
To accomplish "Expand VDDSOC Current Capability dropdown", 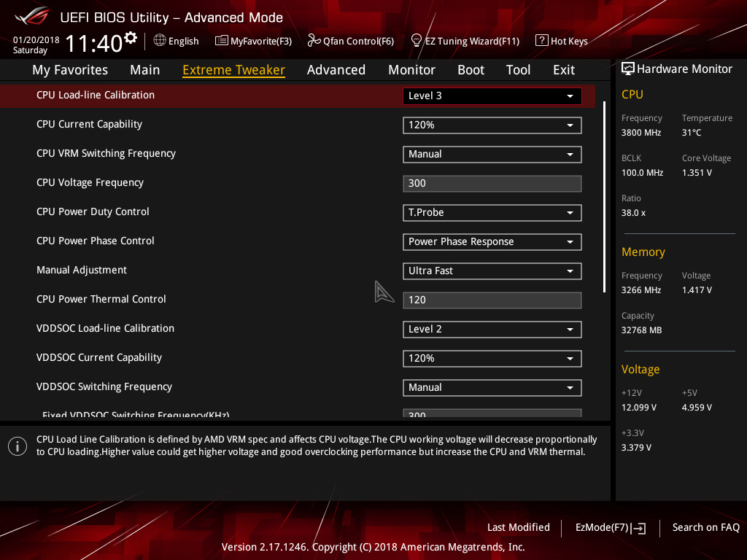I will click(x=492, y=359).
